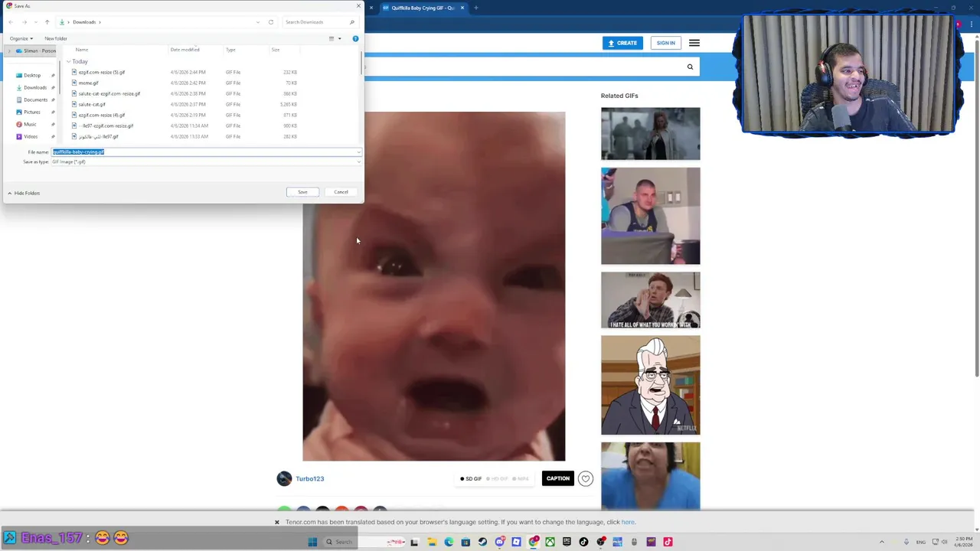Go up one folder level in Save As dialog
Viewport: 980px width, 551px height.
tap(47, 22)
